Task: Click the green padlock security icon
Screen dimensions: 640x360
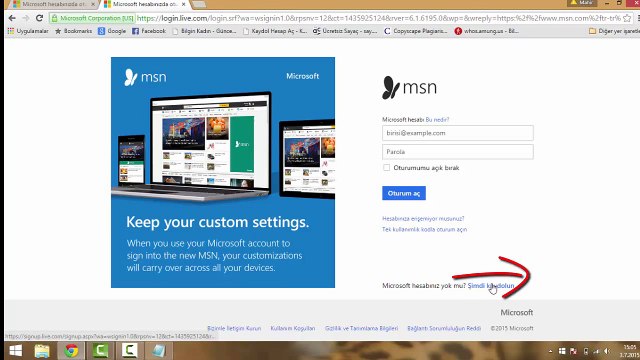Action: pyautogui.click(x=55, y=18)
